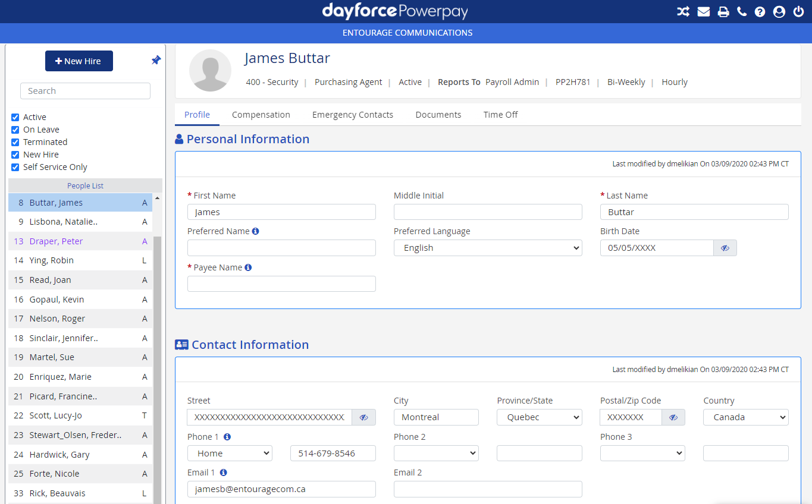This screenshot has height=504, width=812.
Task: Open the Country dropdown
Action: (x=745, y=417)
